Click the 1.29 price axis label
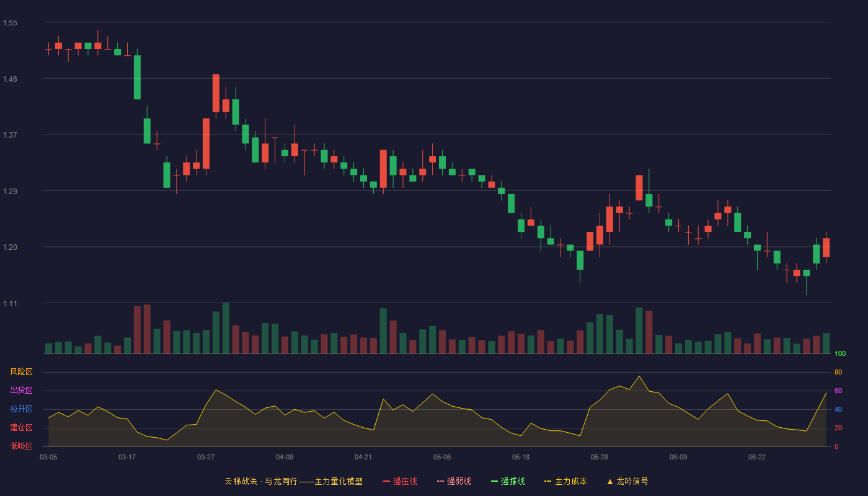The height and width of the screenshot is (496, 868). pyautogui.click(x=10, y=192)
